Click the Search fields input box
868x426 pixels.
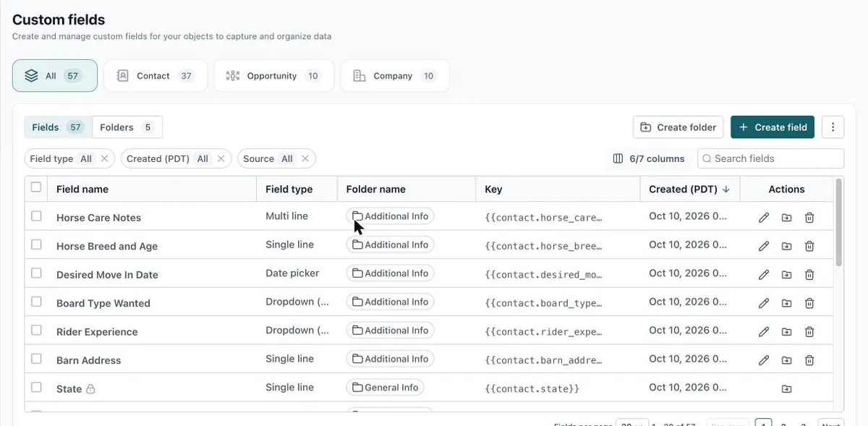[x=771, y=158]
